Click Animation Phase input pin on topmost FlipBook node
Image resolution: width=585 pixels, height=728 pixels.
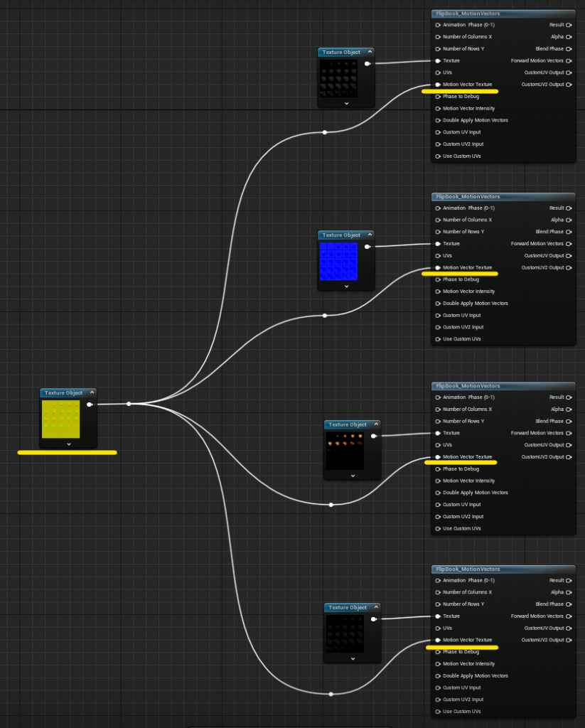pos(438,25)
